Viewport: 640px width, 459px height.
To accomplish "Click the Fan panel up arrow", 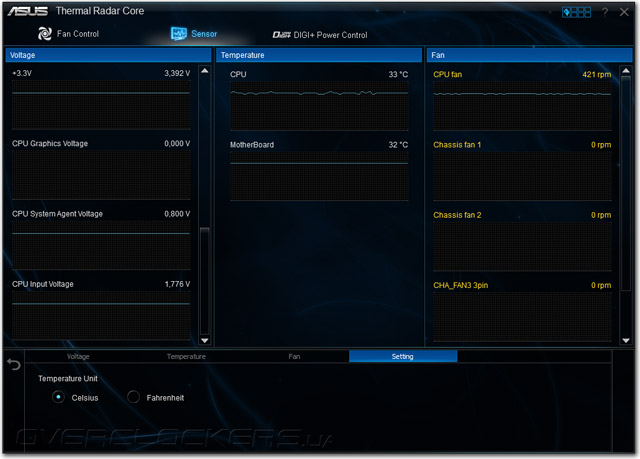I will [626, 71].
